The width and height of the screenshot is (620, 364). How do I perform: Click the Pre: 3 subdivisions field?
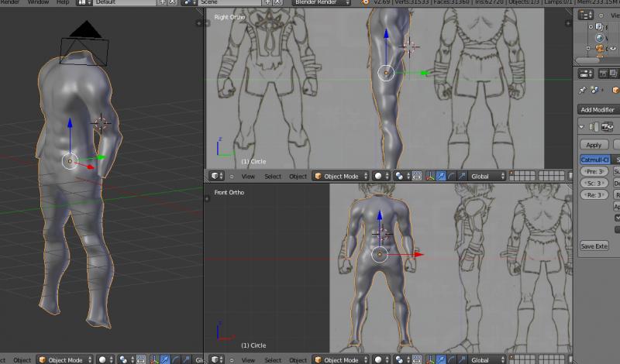[595, 171]
